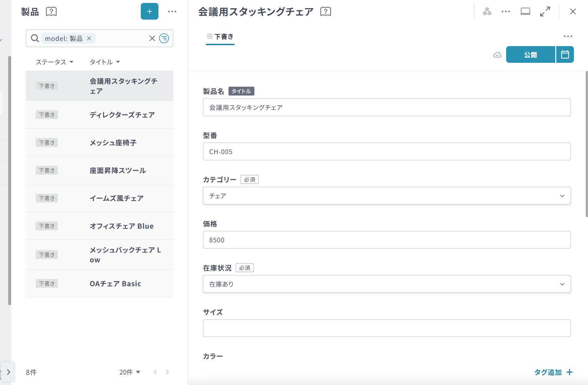The height and width of the screenshot is (385, 588).
Task: Click the plus button to add product
Action: click(149, 11)
